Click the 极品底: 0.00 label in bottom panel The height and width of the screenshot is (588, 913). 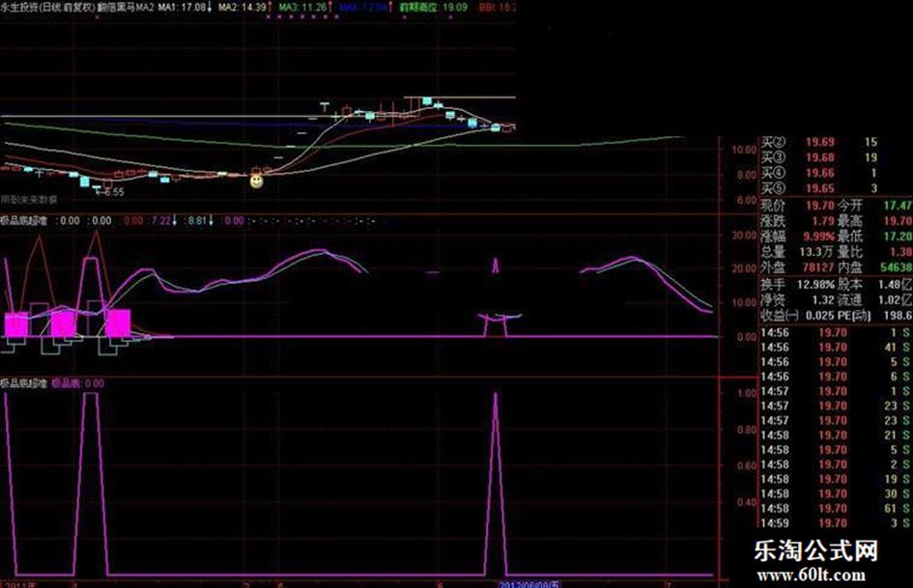[x=78, y=383]
